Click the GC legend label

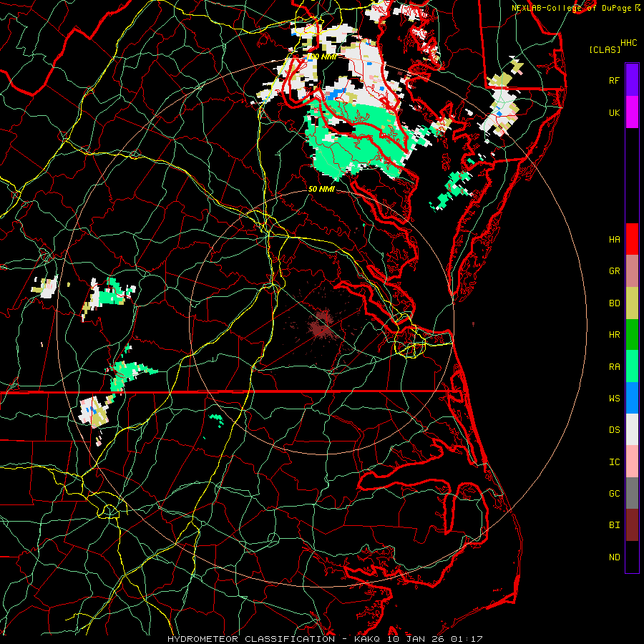tap(614, 493)
